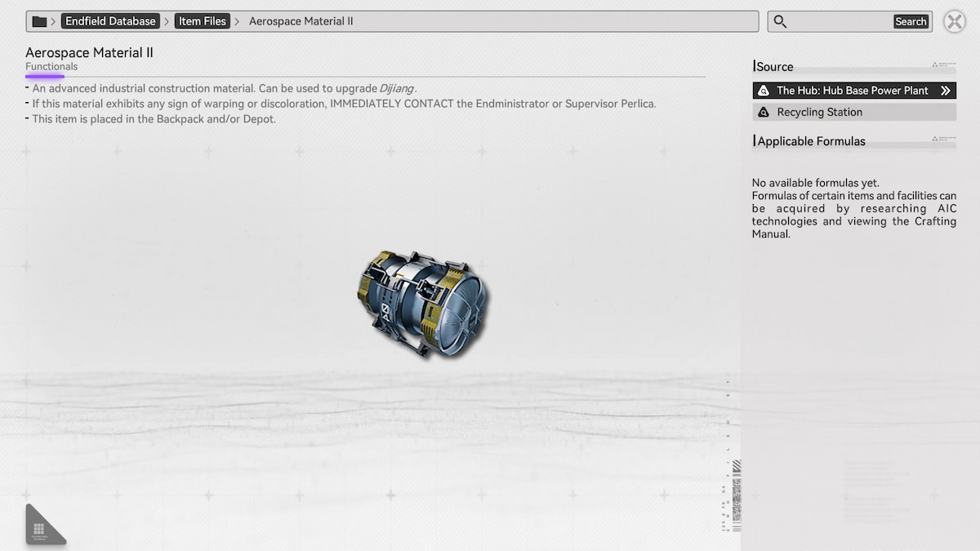Click the Hub Base Power Plant source icon

pos(764,91)
